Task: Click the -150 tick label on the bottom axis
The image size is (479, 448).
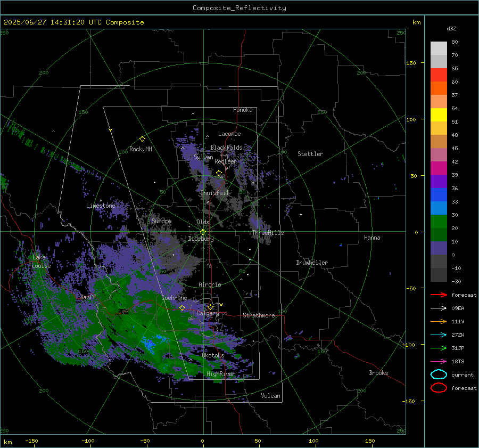Action: point(31,441)
